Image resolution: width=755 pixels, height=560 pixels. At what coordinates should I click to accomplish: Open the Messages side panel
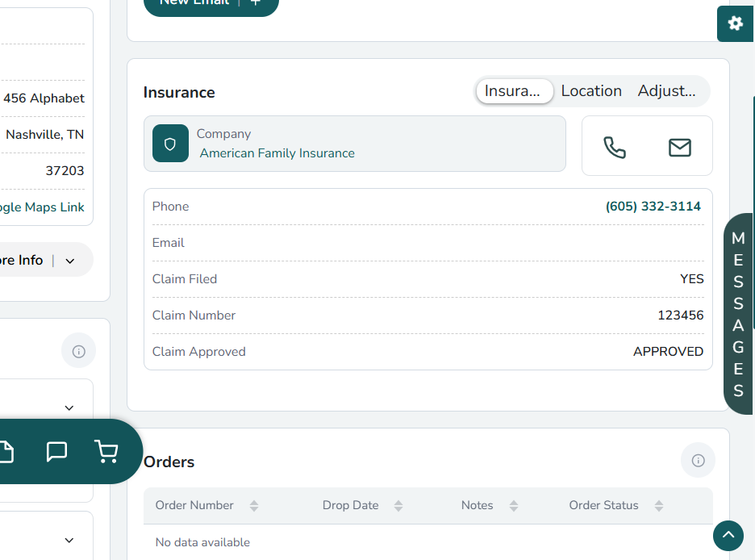click(738, 314)
